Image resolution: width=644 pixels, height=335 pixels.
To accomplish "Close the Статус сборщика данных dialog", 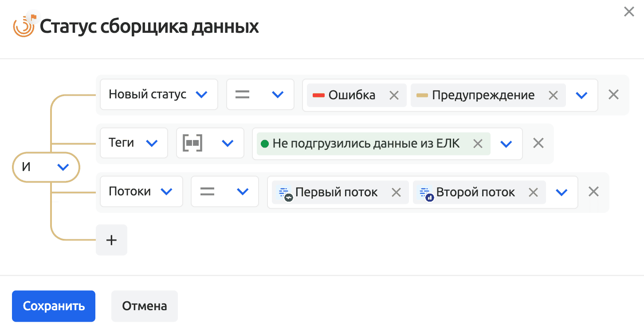I will point(629,12).
